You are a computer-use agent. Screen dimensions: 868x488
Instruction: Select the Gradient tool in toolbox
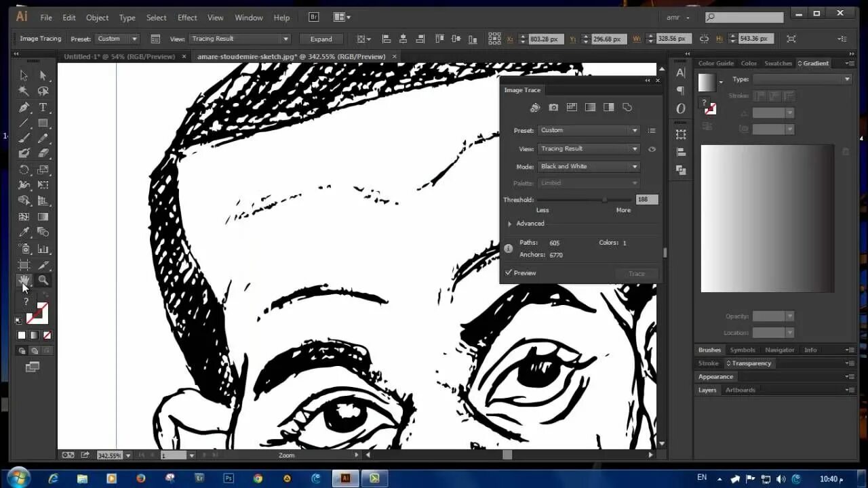click(x=43, y=217)
